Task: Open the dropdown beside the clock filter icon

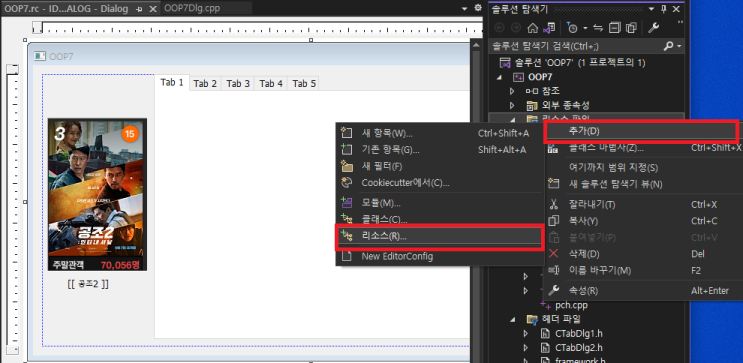Action: [x=585, y=28]
